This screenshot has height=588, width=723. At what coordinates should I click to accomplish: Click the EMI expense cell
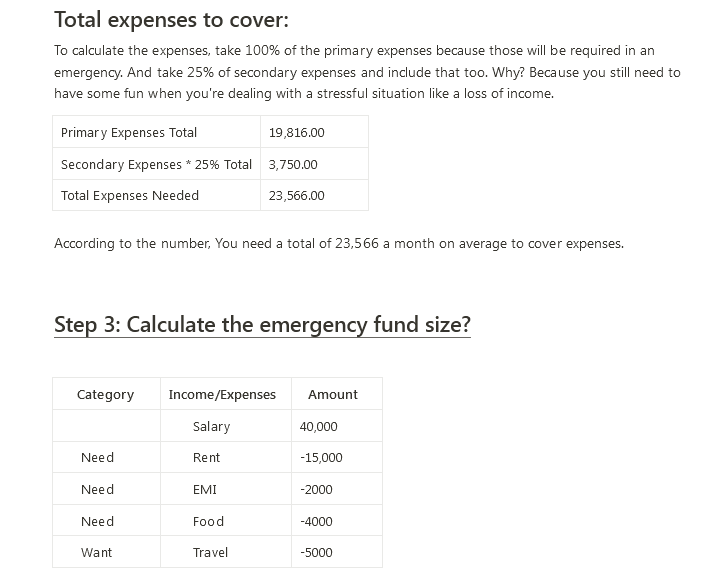tap(226, 489)
